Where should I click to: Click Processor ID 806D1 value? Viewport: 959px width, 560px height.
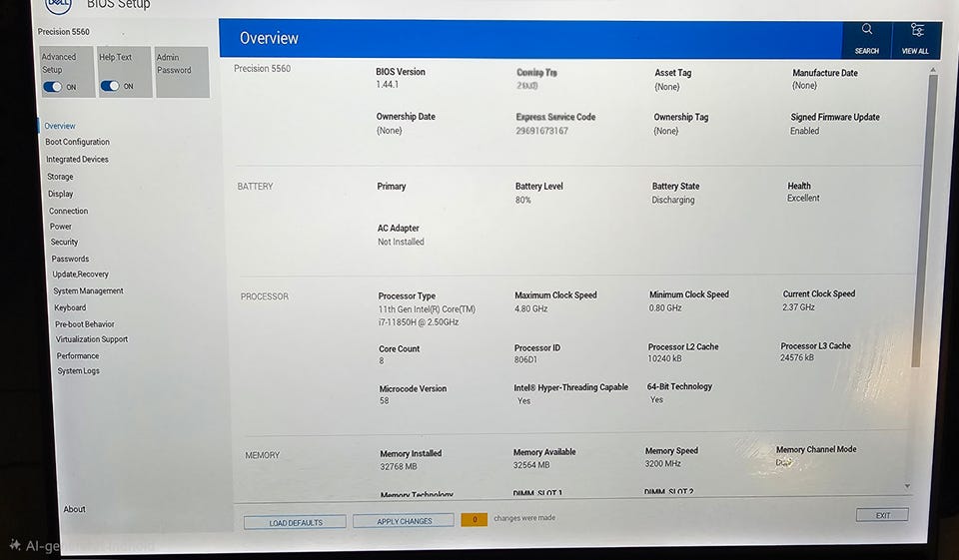coord(526,360)
